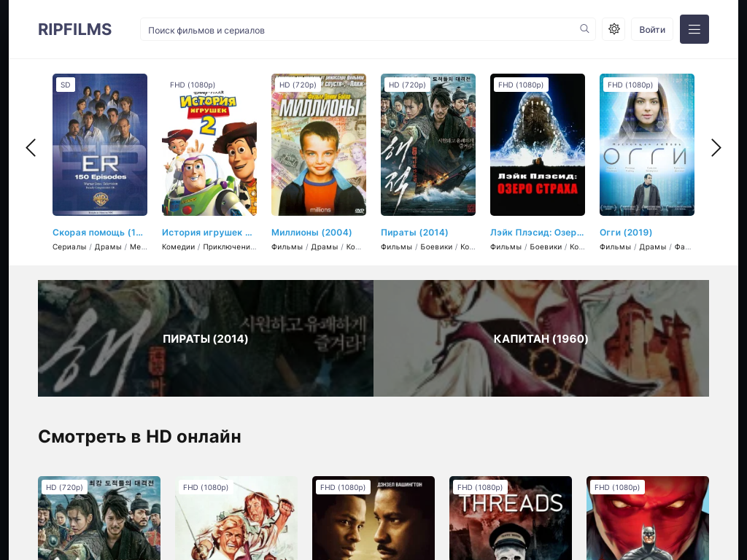This screenshot has height=560, width=747.
Task: Open the ER 150 Episodes carousel poster
Action: [x=99, y=145]
